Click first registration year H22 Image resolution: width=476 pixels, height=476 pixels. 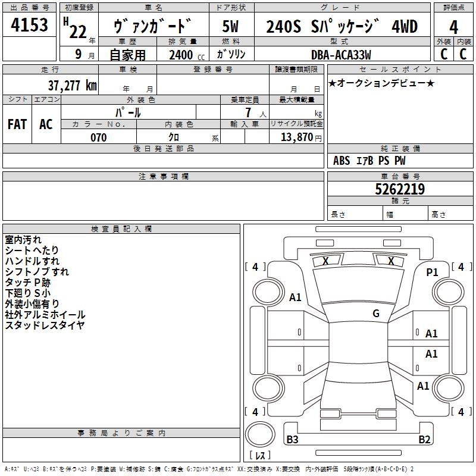[76, 28]
